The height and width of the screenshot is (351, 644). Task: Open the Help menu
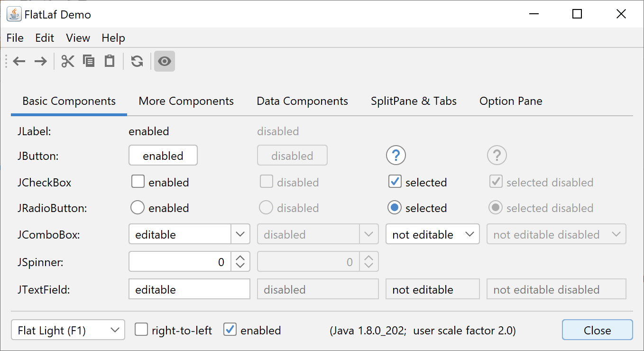113,38
